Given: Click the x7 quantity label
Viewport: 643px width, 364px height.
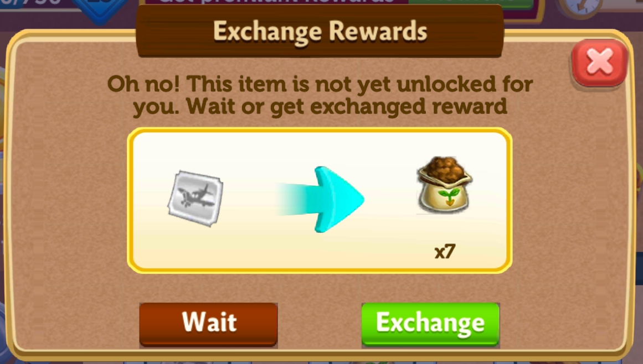Looking at the screenshot, I should pos(445,251).
